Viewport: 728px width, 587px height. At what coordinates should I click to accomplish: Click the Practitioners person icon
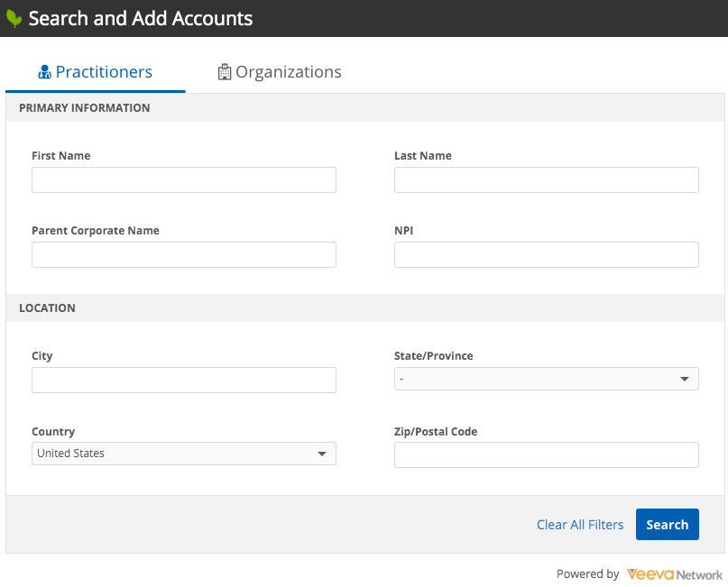pos(44,72)
